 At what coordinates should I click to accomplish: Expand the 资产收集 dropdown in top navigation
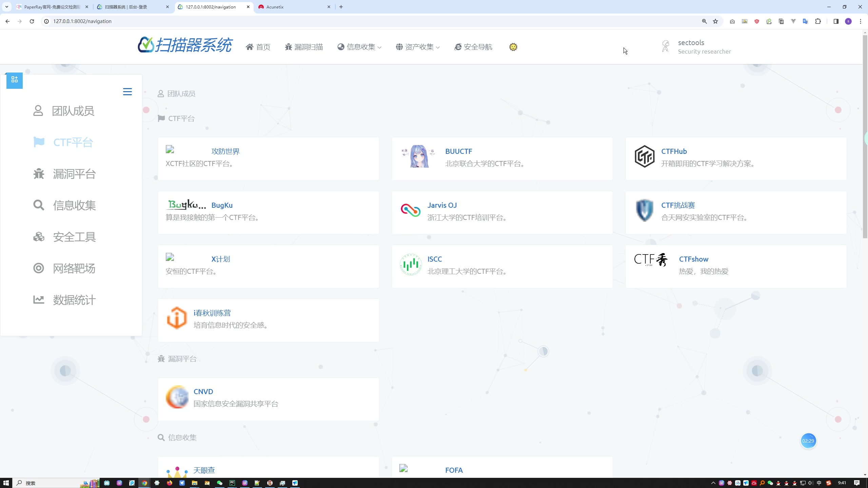pyautogui.click(x=418, y=47)
